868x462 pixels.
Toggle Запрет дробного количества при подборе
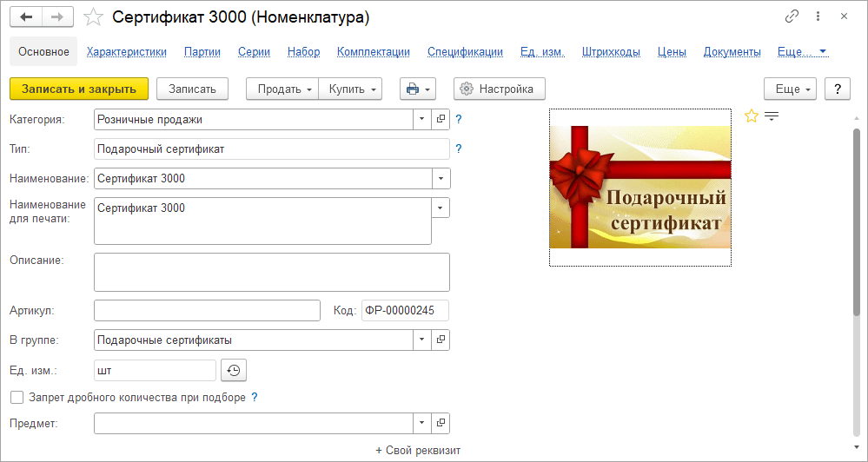click(17, 397)
